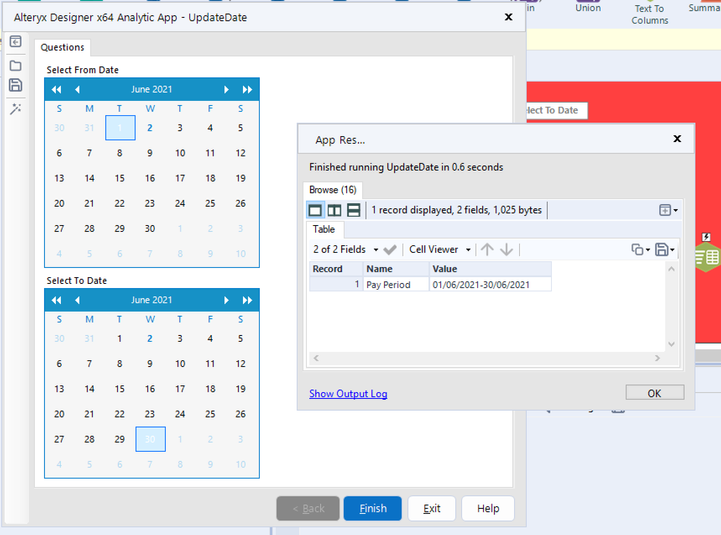Viewport: 721px width, 535px height.
Task: Click the copy data icon in results
Action: (x=637, y=249)
